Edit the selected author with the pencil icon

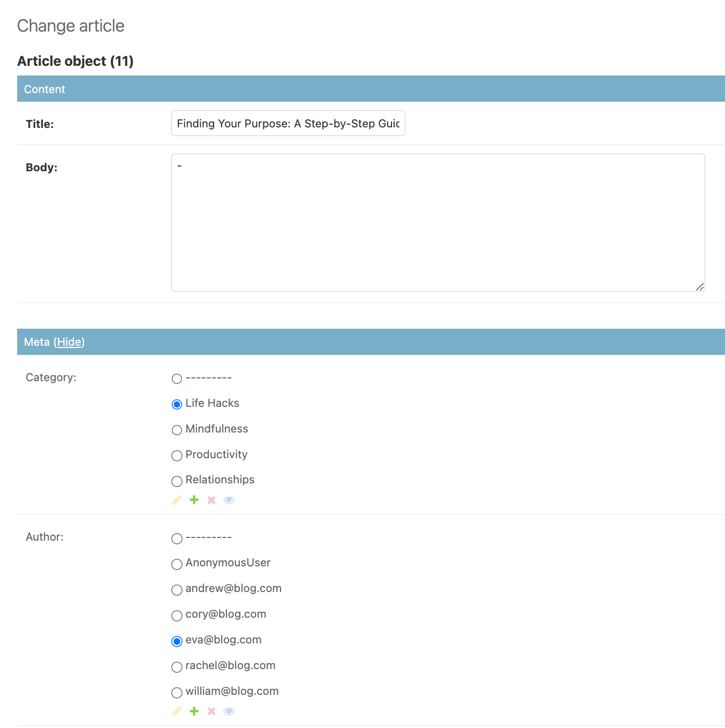[177, 711]
